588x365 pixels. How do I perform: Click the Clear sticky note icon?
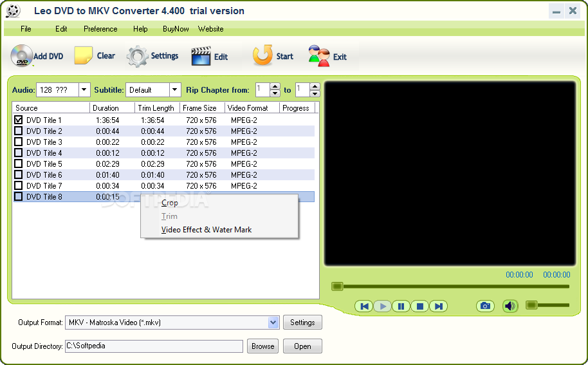pyautogui.click(x=83, y=55)
